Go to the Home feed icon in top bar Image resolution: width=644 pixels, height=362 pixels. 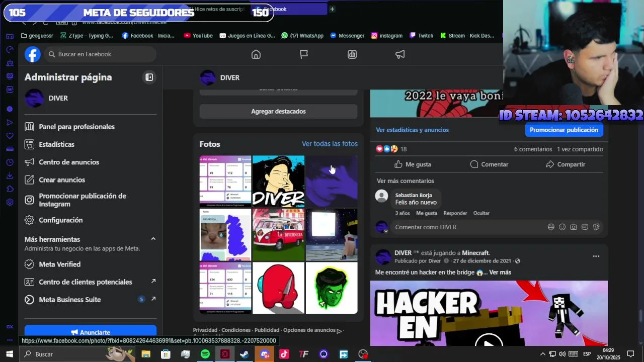[256, 54]
